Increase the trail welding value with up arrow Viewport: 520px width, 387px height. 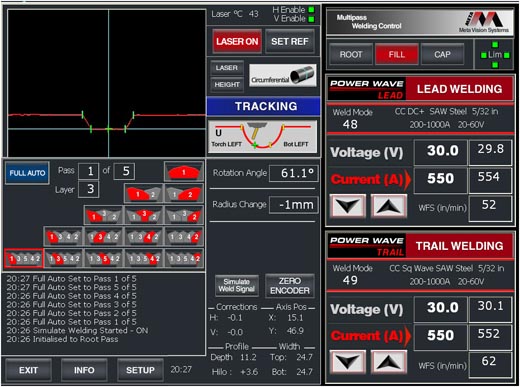(389, 362)
